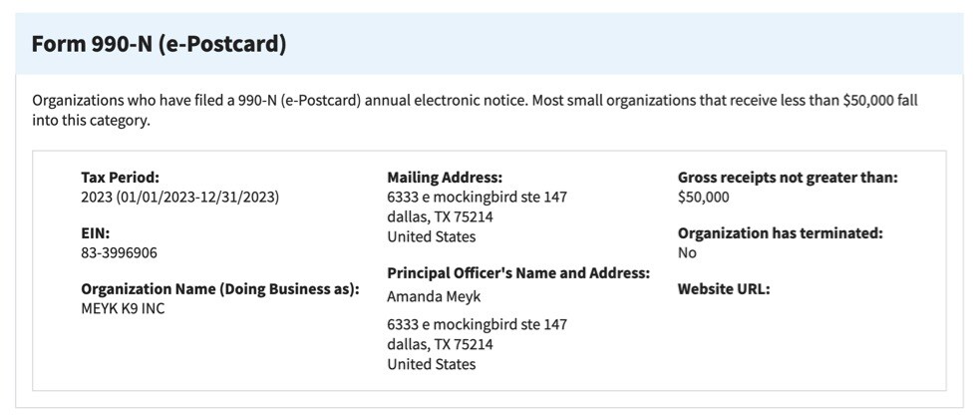Select the $50,000 gross receipts value
980x419 pixels.
[x=703, y=197]
